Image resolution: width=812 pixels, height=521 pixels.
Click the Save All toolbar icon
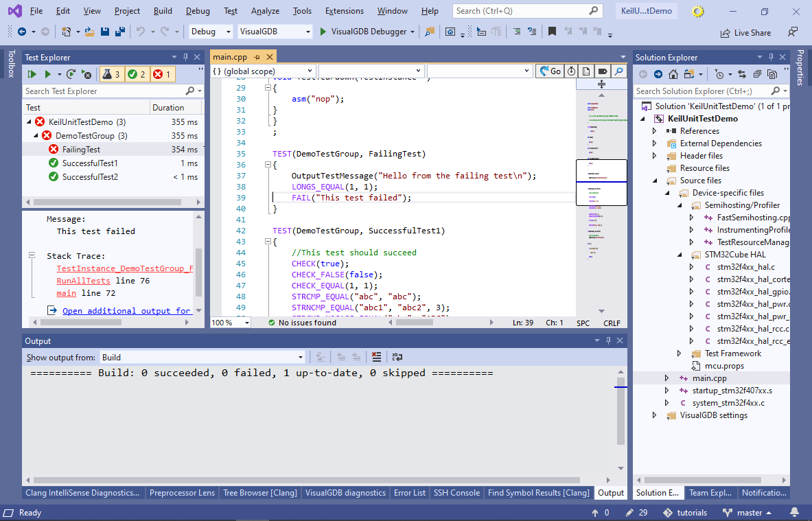coord(119,32)
